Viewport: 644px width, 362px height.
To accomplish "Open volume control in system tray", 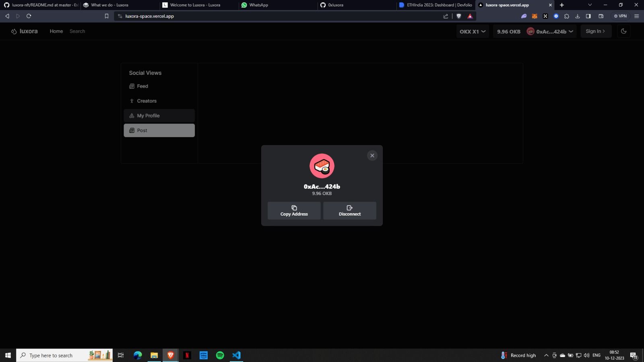I will click(586, 355).
